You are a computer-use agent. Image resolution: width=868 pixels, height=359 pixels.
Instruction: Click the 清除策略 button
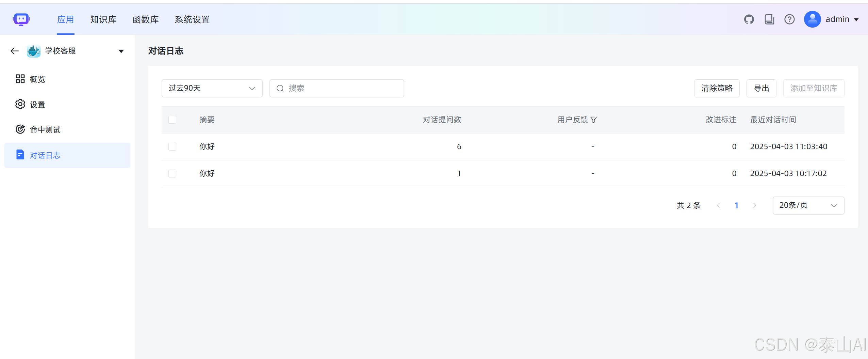click(x=717, y=88)
